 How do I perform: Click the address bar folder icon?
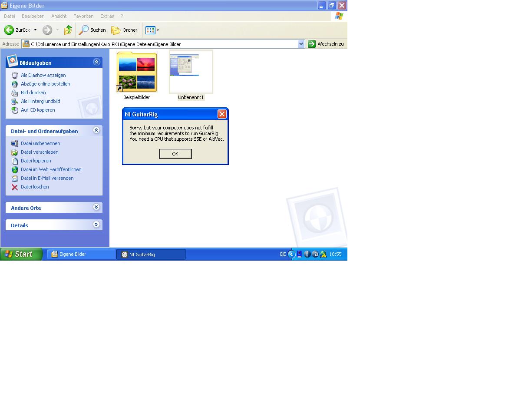point(26,44)
